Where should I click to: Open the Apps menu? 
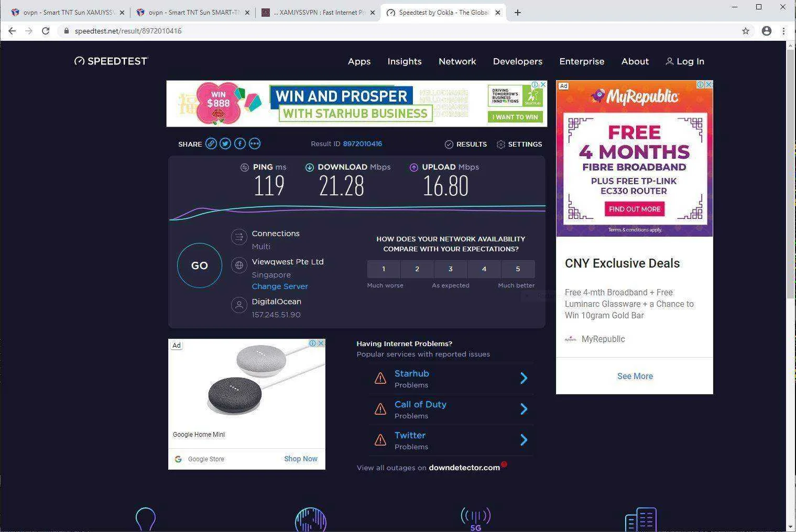coord(359,61)
